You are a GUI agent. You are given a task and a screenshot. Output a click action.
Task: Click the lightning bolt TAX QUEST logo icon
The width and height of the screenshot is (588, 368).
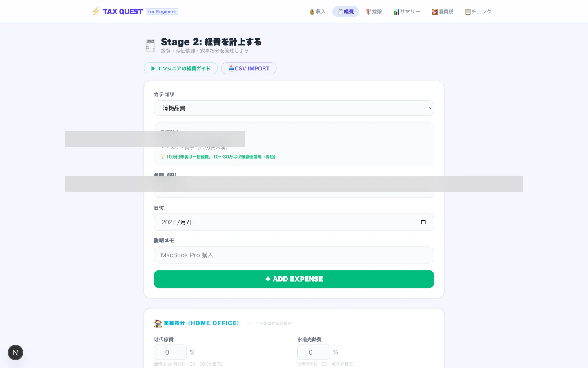click(x=96, y=11)
